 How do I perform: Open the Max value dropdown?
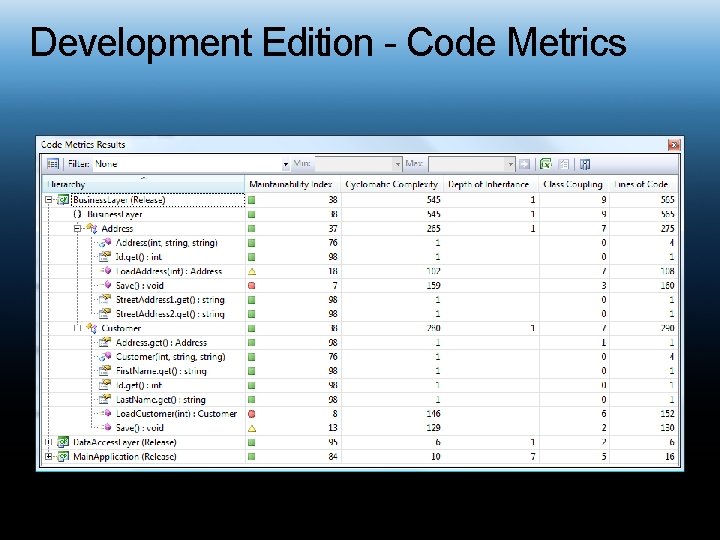click(x=510, y=164)
